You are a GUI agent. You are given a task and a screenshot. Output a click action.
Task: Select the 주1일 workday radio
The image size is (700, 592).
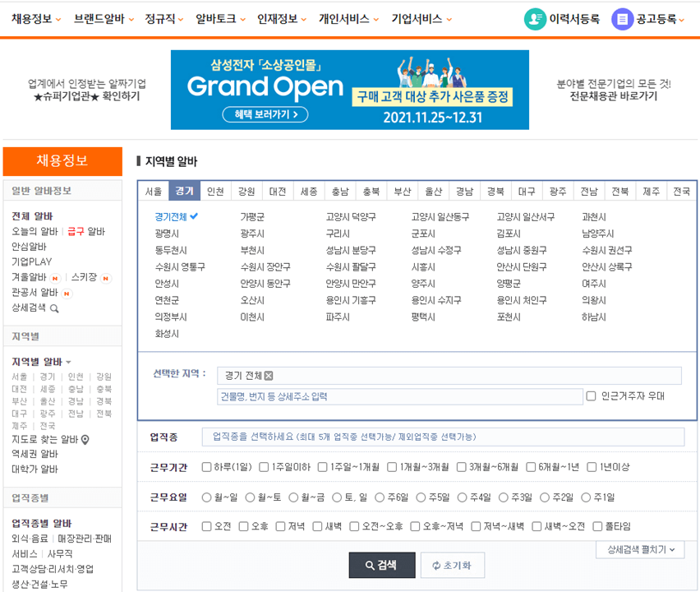(586, 497)
